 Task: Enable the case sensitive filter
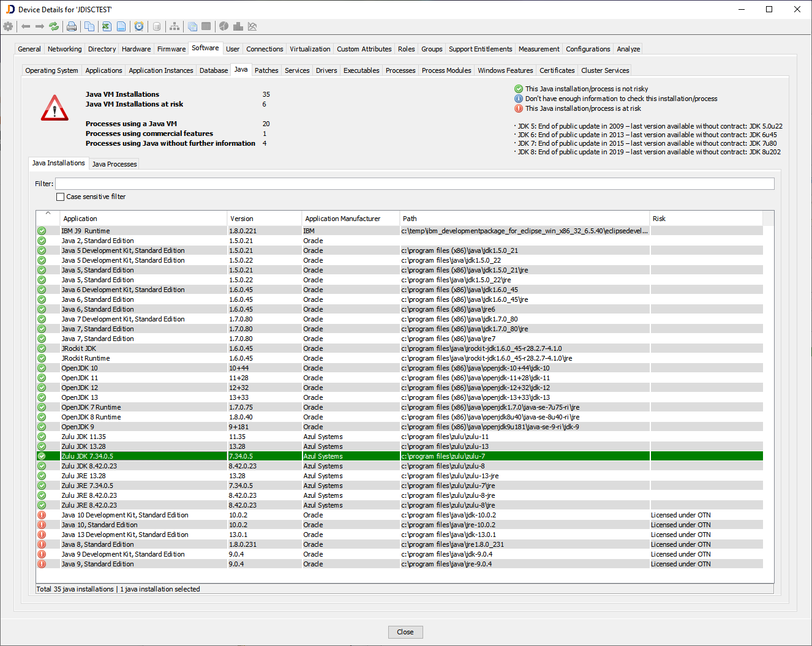[x=60, y=196]
